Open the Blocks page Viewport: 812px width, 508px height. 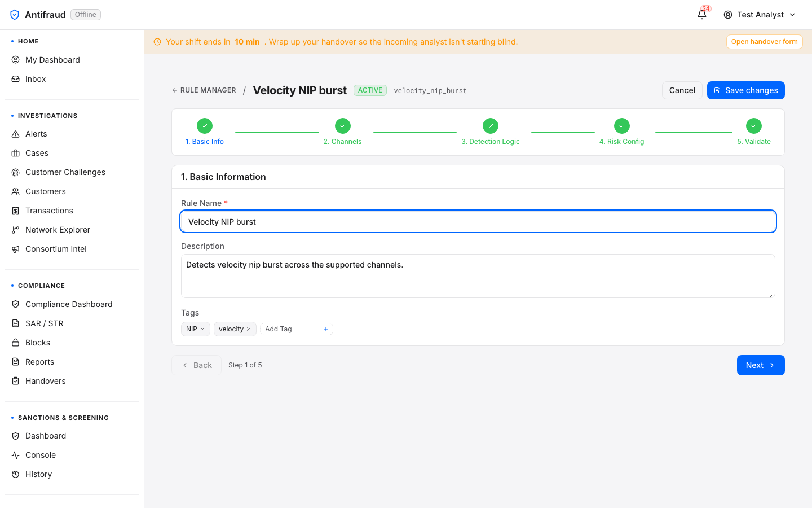72,343
